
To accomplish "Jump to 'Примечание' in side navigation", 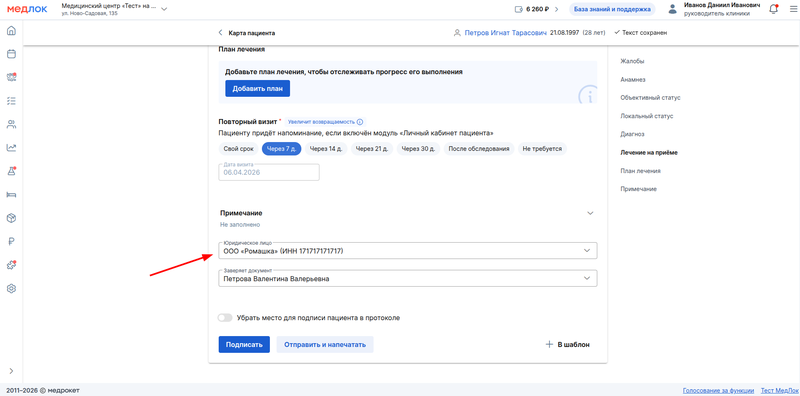I will coord(638,189).
